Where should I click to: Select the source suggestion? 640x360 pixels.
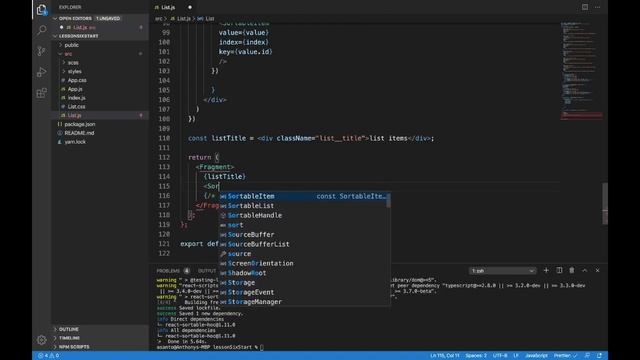click(304, 254)
